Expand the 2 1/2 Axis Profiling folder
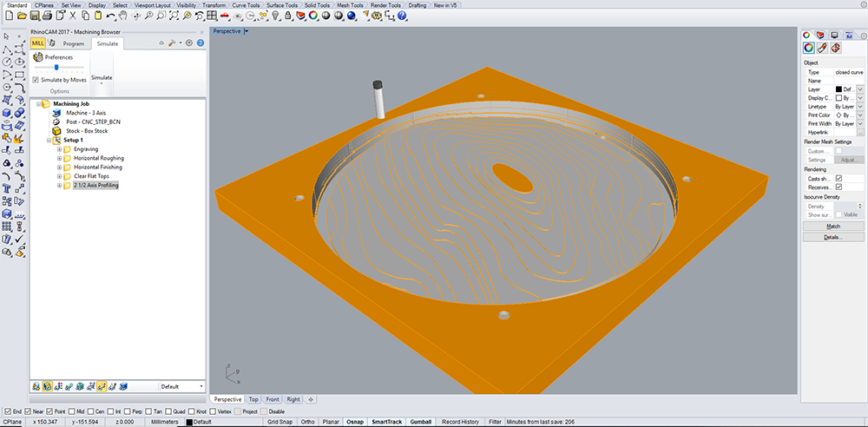 click(x=59, y=185)
